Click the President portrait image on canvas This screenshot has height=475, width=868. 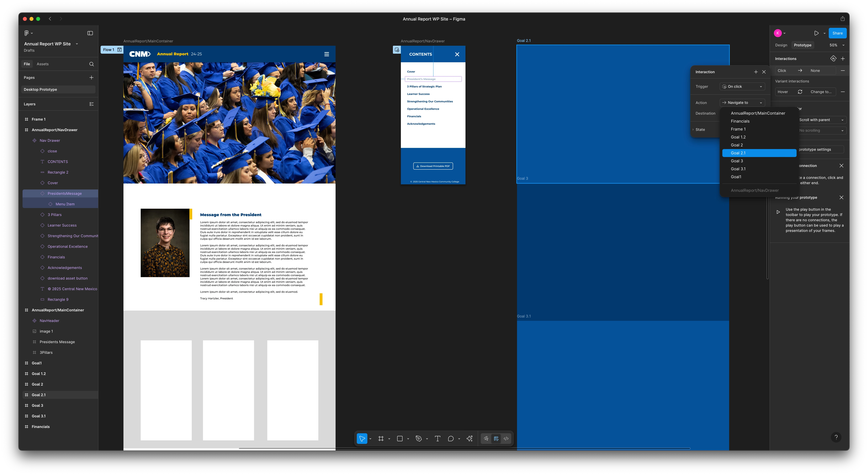pos(165,243)
